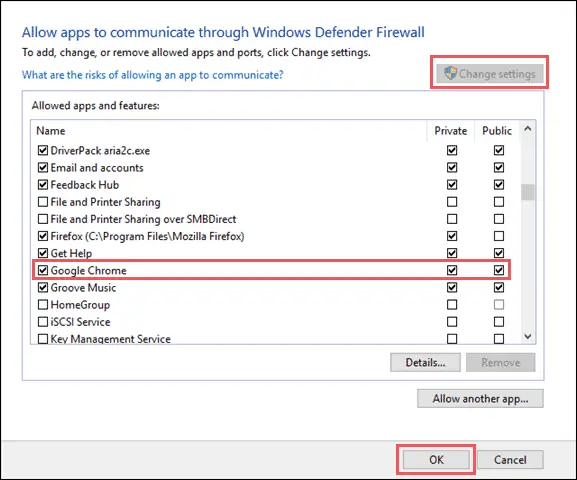Image resolution: width=577 pixels, height=480 pixels.
Task: Toggle Public checkbox for Email and accounts
Action: (499, 167)
